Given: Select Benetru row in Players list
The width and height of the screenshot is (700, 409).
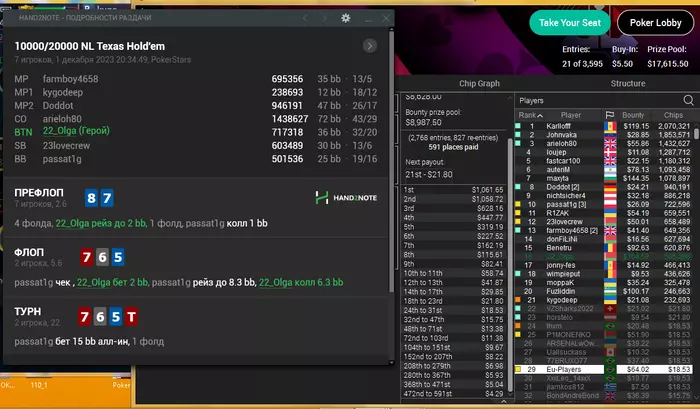Looking at the screenshot, I should coord(603,248).
